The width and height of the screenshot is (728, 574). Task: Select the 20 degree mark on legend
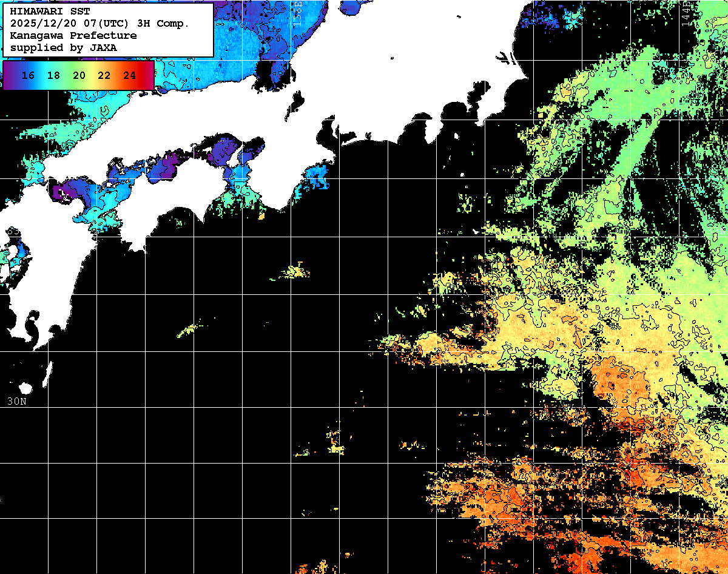tap(79, 75)
